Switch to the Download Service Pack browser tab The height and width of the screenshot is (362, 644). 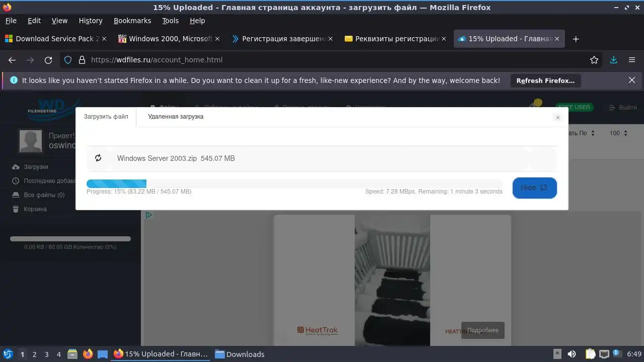[x=56, y=39]
